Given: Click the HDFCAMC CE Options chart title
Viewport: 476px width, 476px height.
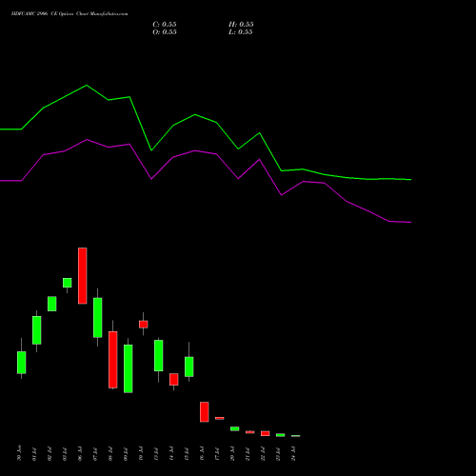Looking at the screenshot, I should (69, 14).
